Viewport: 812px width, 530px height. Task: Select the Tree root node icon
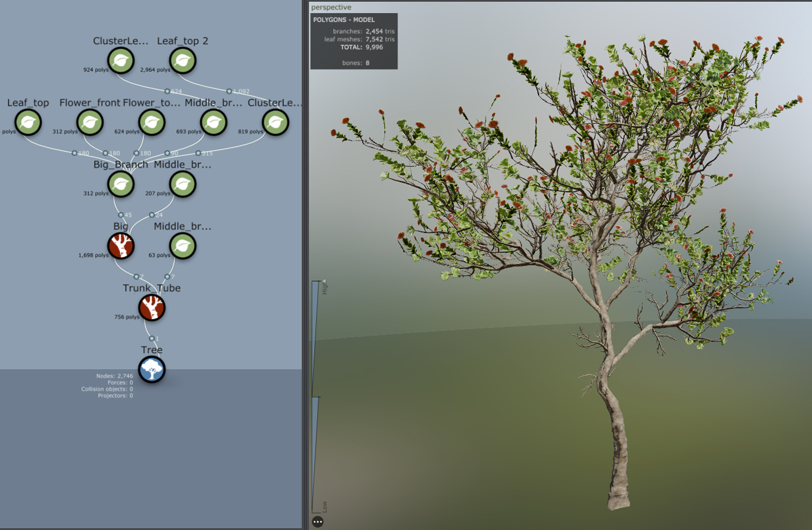[152, 370]
